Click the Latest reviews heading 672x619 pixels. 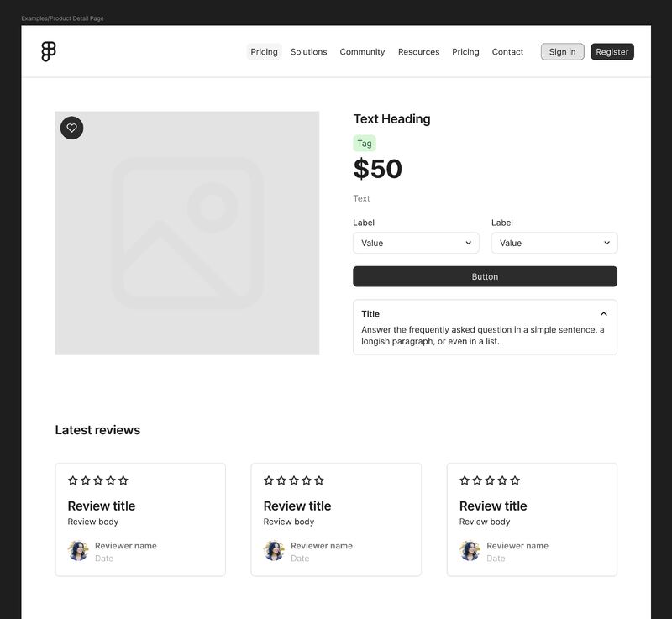[x=97, y=430]
